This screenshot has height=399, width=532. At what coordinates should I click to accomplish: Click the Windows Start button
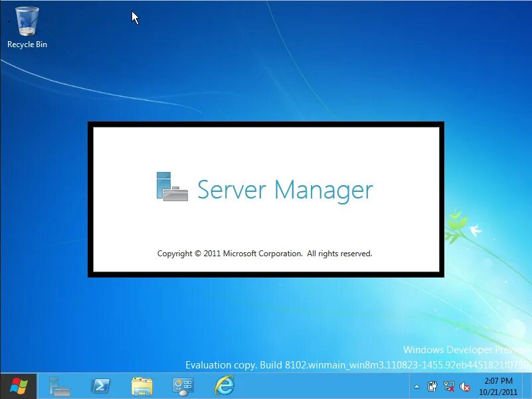click(19, 386)
